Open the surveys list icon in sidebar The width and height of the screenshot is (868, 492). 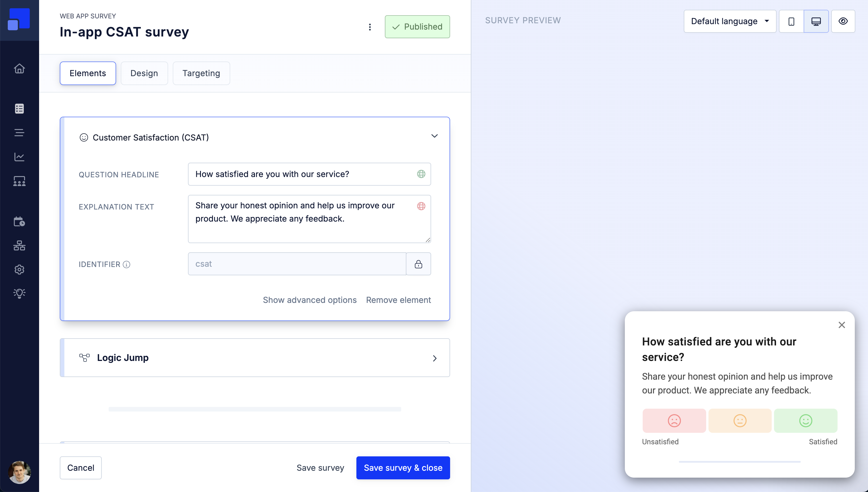19,109
